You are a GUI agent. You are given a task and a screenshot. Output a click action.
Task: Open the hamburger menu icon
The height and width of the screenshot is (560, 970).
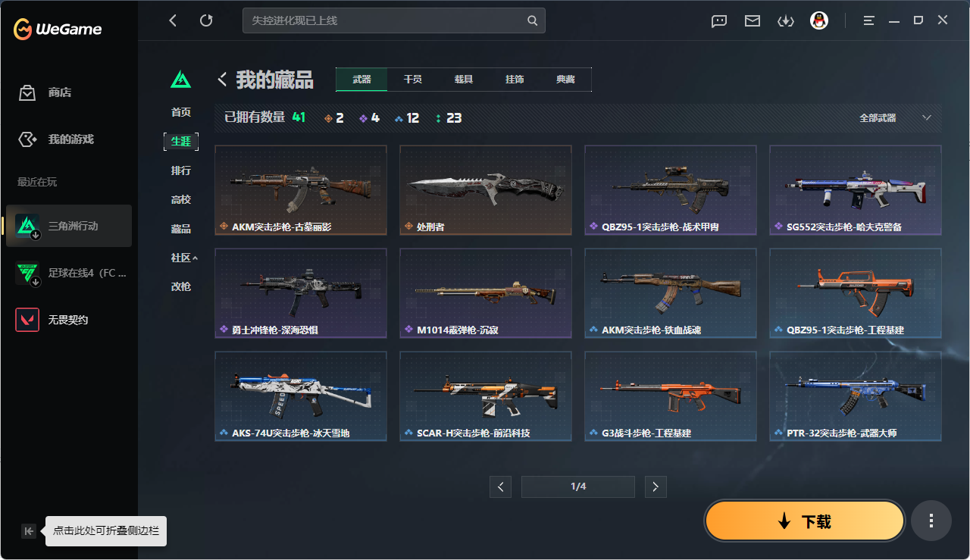point(869,20)
